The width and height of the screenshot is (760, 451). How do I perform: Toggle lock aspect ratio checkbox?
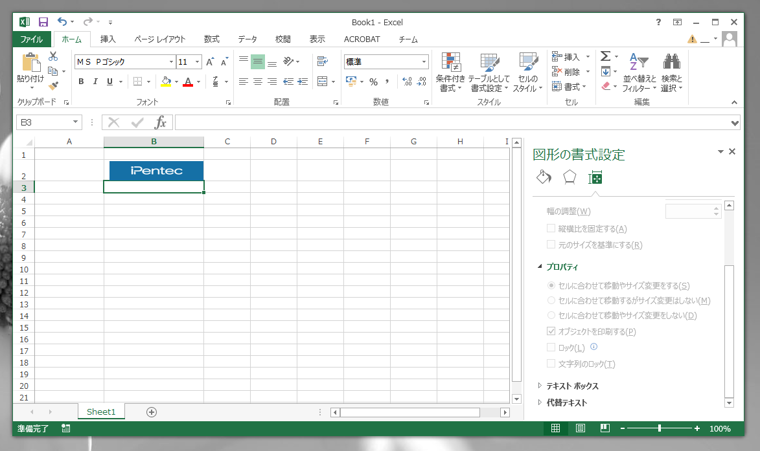point(551,228)
